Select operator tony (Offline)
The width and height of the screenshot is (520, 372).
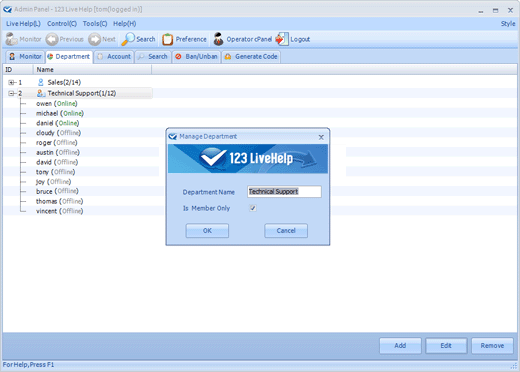56,172
